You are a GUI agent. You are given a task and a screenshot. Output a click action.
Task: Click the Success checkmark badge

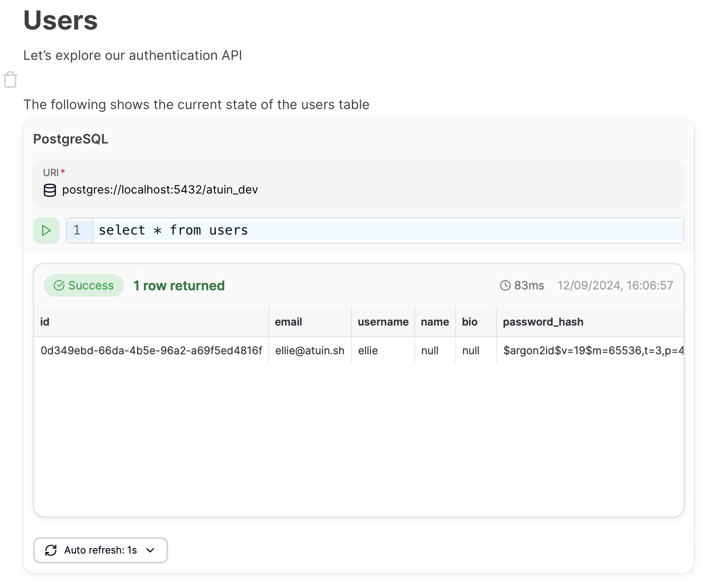tap(84, 285)
